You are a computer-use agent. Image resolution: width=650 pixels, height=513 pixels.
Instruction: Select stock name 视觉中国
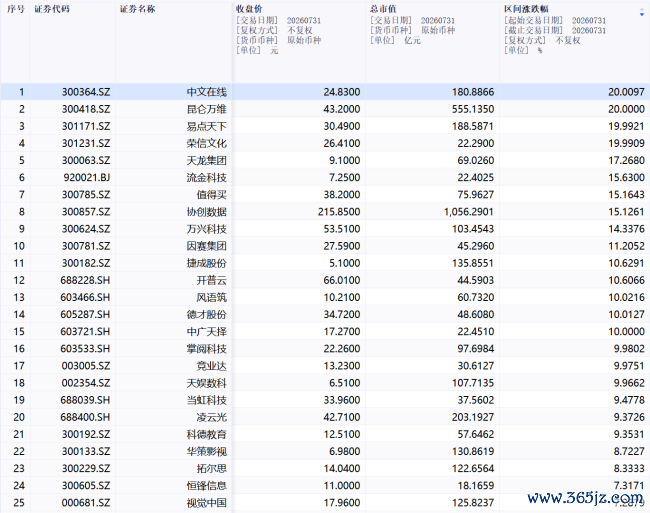tap(206, 503)
